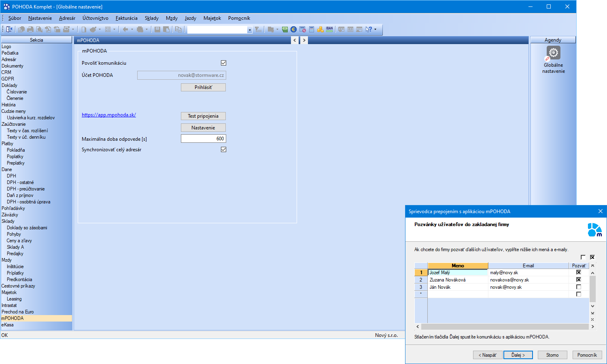The height and width of the screenshot is (364, 607).
Task: Open the Nastavenie menu
Action: (x=40, y=18)
